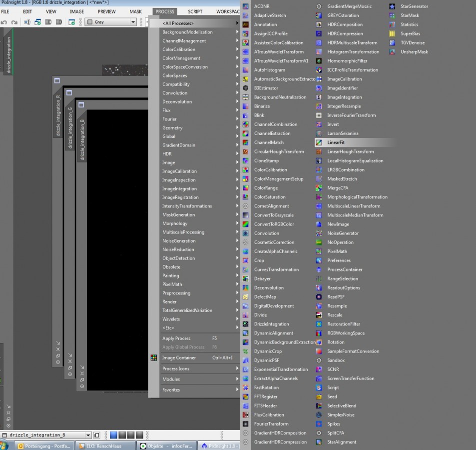Image resolution: width=476 pixels, height=450 pixels.
Task: Expand the IntensityTransformations submenu
Action: (x=198, y=206)
